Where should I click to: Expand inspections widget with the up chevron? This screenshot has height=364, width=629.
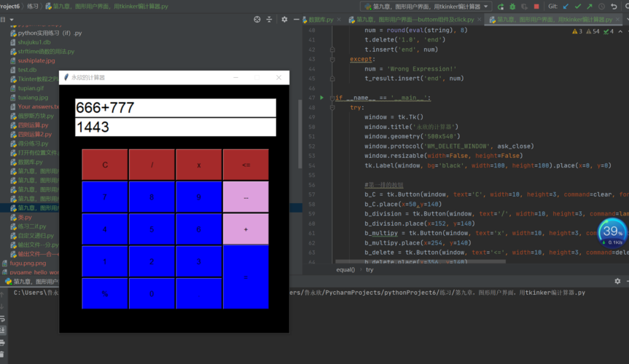click(x=620, y=31)
